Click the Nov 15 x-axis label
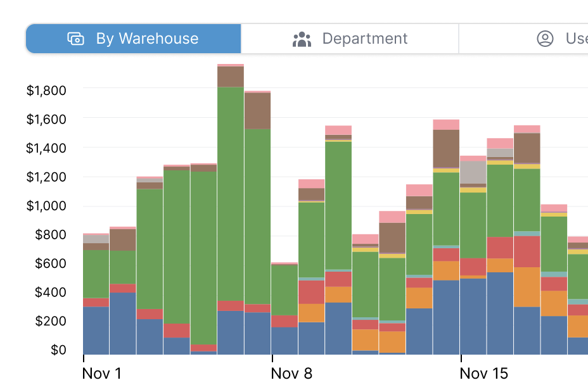Screen dimensions: 588x392 pos(483,374)
